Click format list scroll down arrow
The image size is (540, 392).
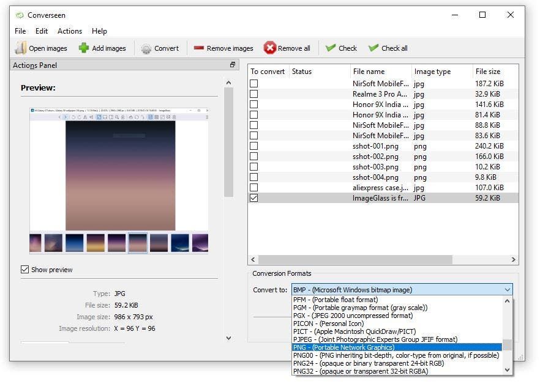click(x=507, y=370)
